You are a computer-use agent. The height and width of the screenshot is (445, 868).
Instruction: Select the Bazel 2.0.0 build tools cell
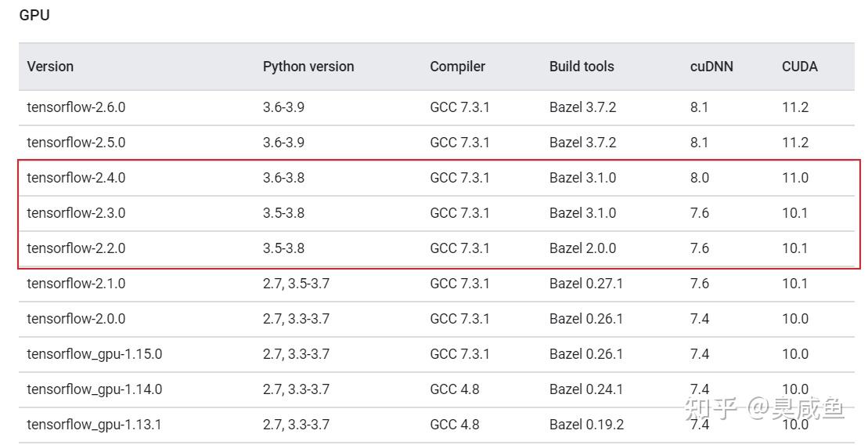click(x=582, y=248)
